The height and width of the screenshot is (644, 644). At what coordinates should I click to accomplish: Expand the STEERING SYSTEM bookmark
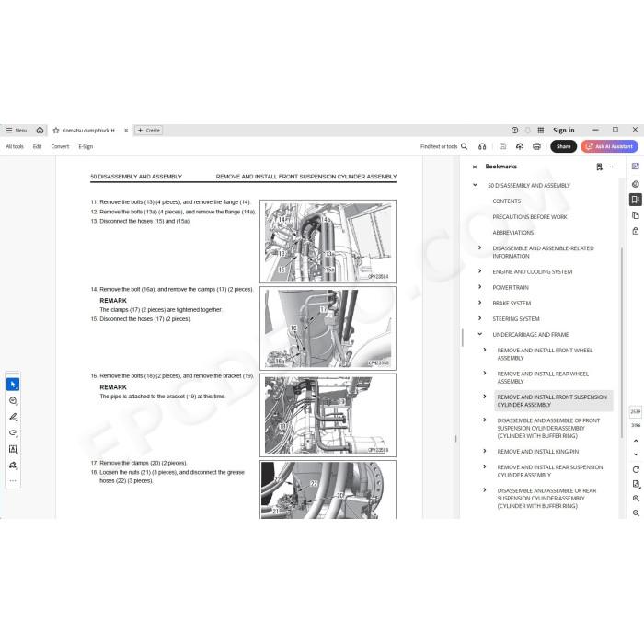tap(479, 318)
